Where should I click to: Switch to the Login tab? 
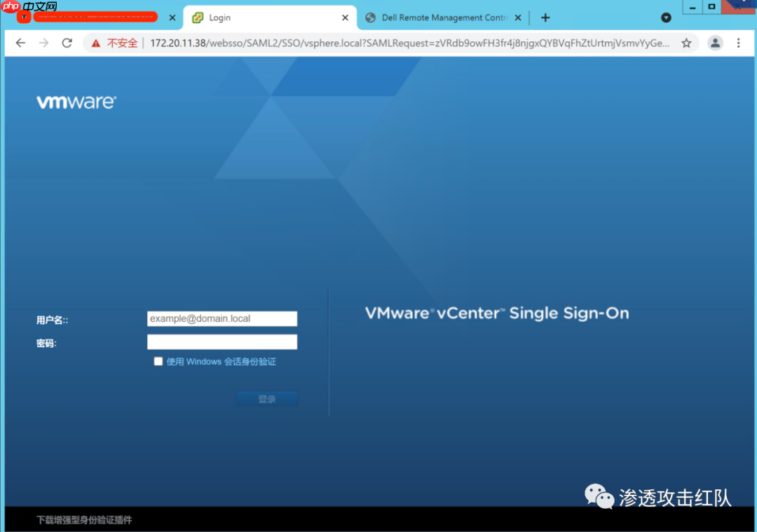coord(271,18)
